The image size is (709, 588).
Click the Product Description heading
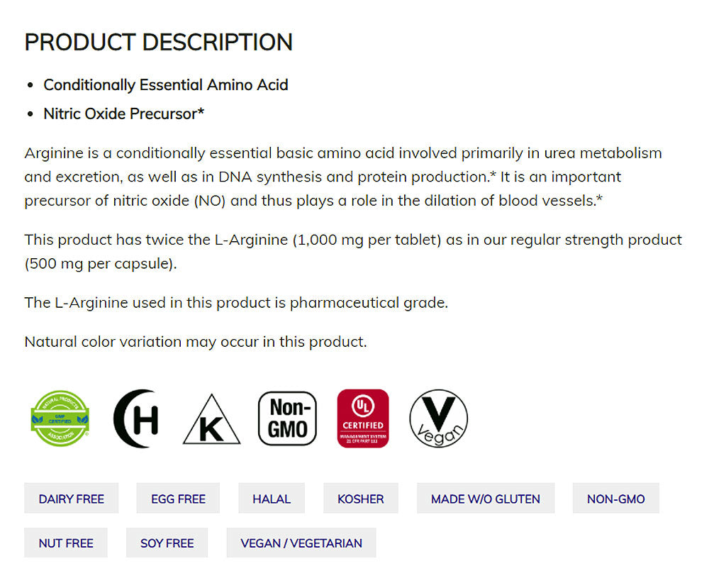pos(159,42)
